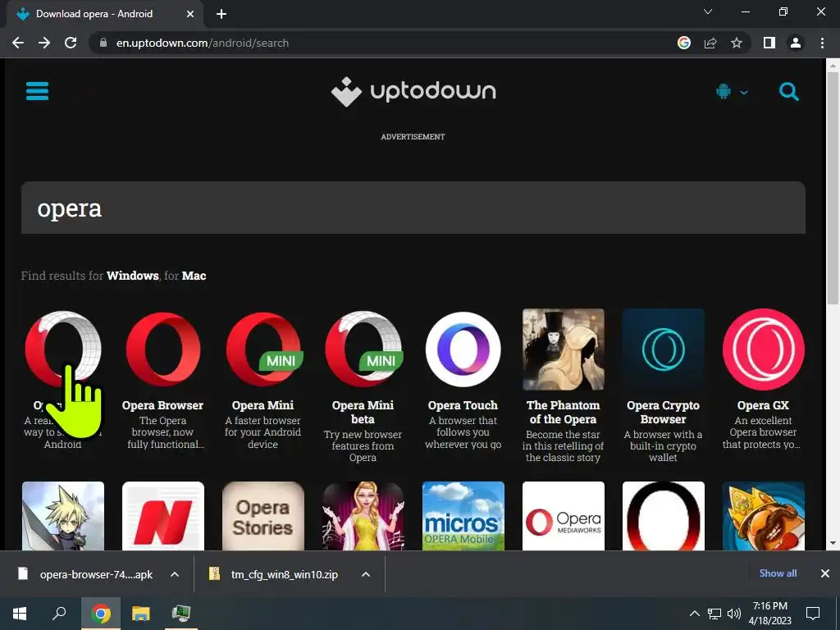This screenshot has width=840, height=630.
Task: Open the Uptodown hamburger menu
Action: point(37,91)
